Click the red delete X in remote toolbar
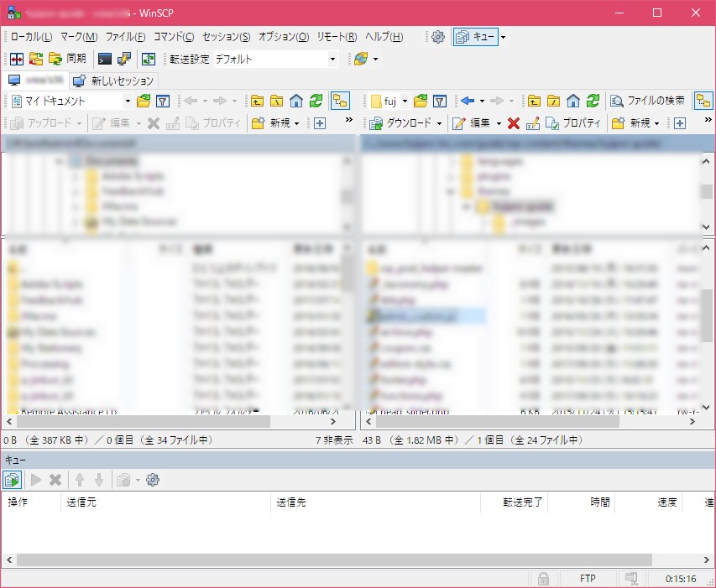716x588 pixels. point(514,123)
